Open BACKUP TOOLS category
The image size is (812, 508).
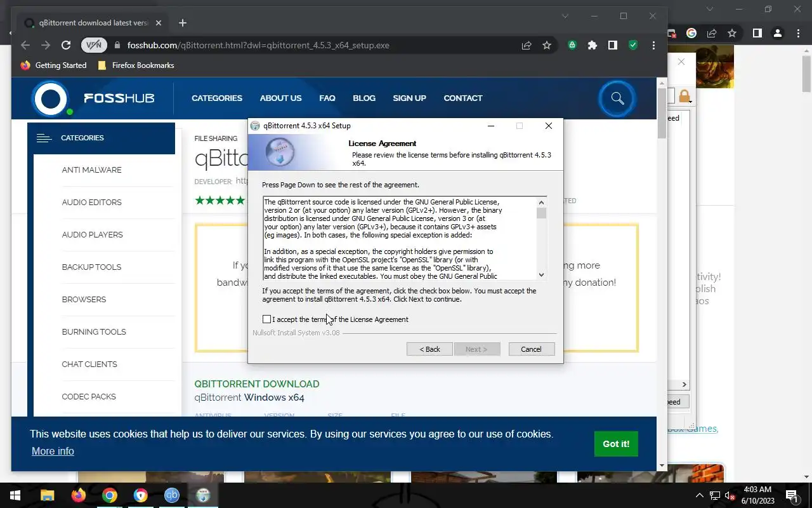coord(91,267)
